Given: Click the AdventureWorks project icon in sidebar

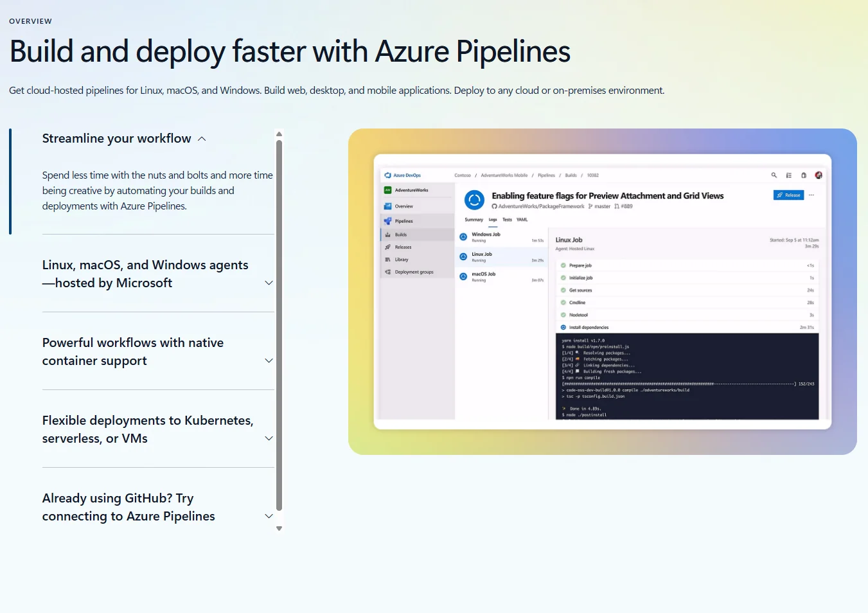Looking at the screenshot, I should [x=387, y=190].
